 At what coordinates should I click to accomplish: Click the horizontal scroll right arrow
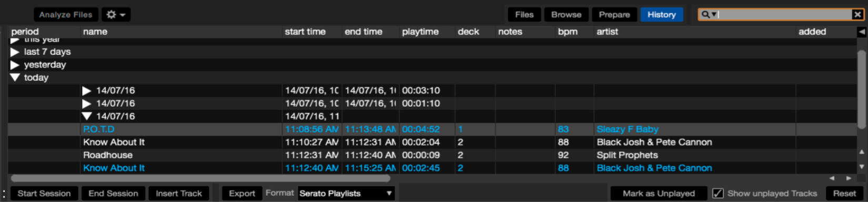pos(849,178)
